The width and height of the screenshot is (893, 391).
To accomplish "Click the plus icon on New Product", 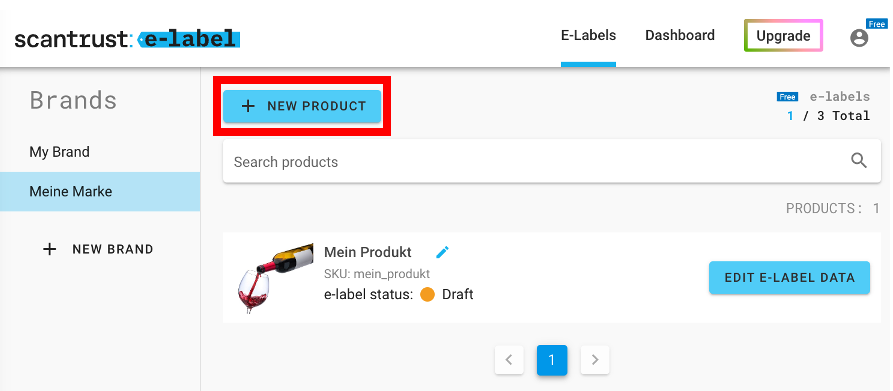I will pyautogui.click(x=248, y=106).
